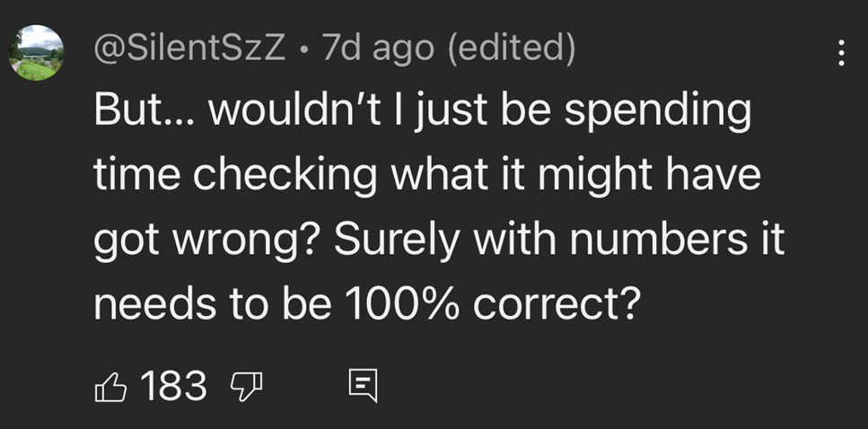
Task: Click the SilentSzZ profile avatar
Action: coord(36,52)
